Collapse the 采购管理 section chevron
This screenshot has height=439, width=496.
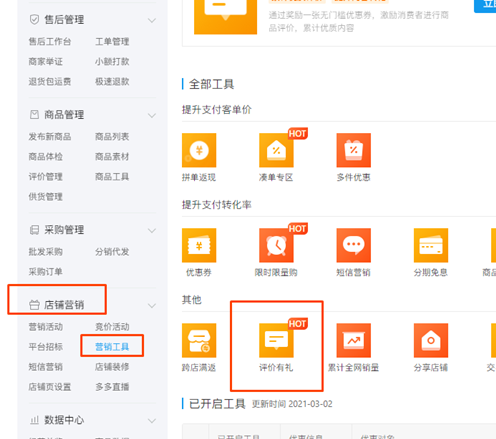(x=152, y=230)
